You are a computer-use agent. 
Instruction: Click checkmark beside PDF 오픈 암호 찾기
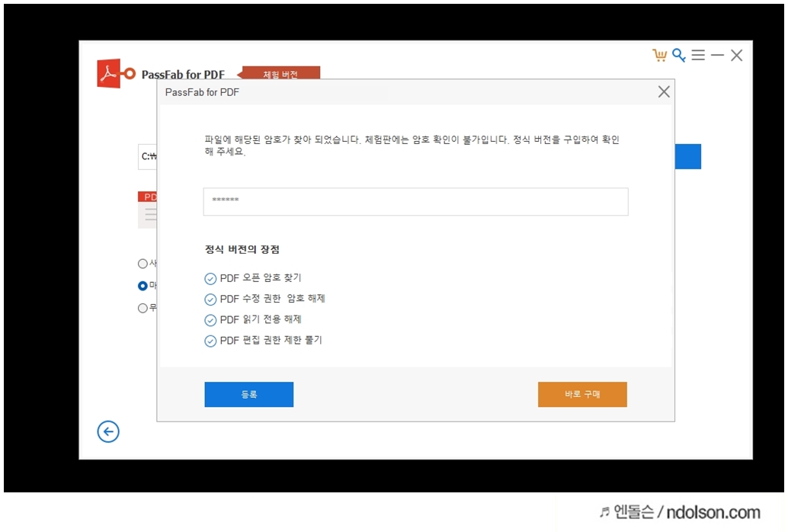(210, 278)
